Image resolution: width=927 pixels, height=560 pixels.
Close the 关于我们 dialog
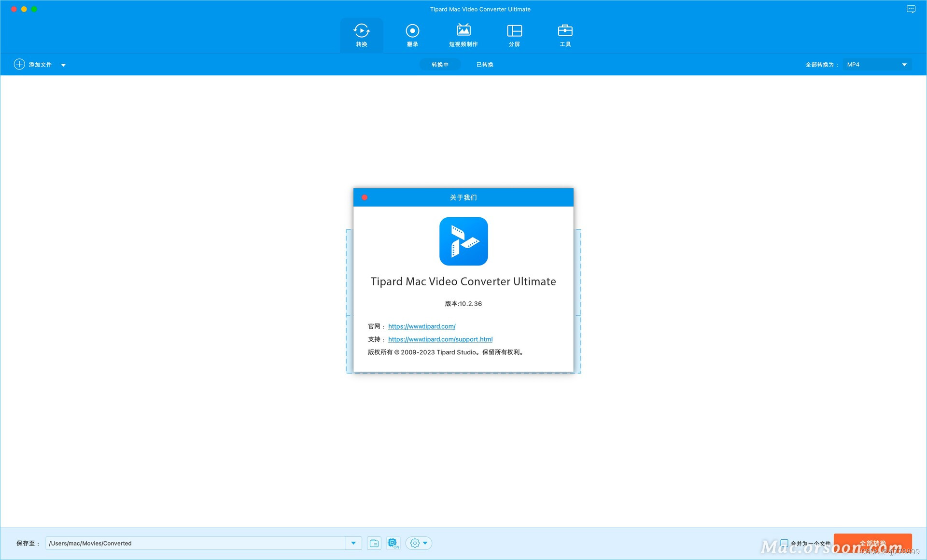tap(365, 197)
